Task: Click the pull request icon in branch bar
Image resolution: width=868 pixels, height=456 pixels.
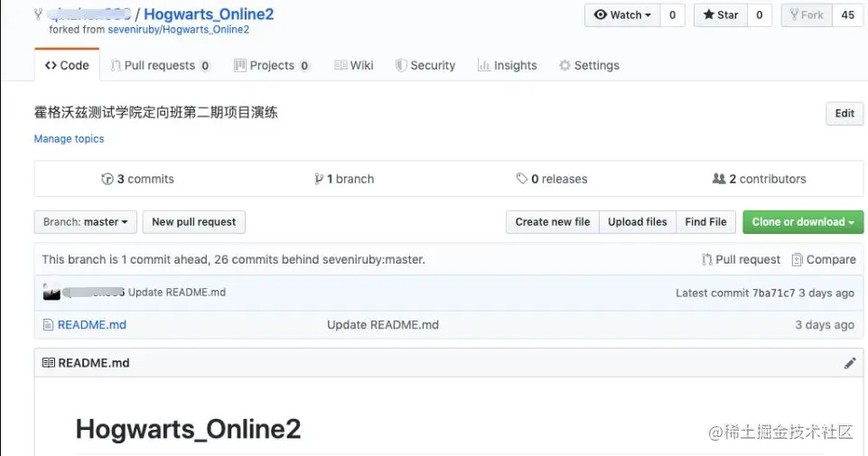Action: 706,259
